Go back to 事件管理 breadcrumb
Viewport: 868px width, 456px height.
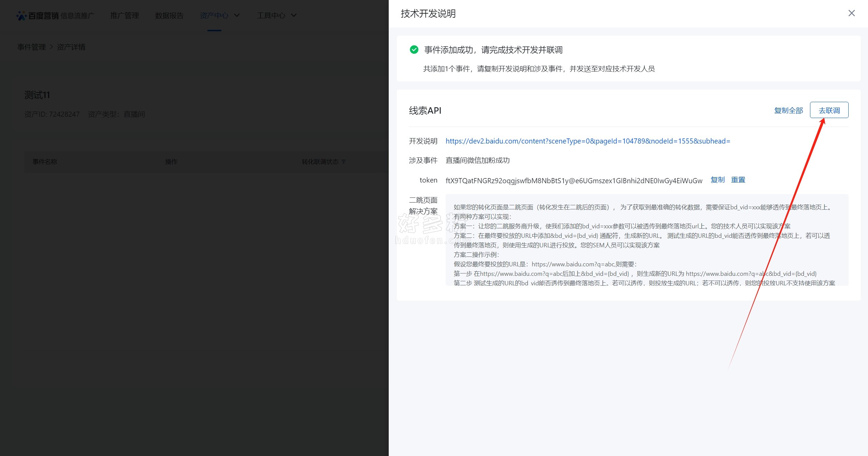tap(32, 47)
